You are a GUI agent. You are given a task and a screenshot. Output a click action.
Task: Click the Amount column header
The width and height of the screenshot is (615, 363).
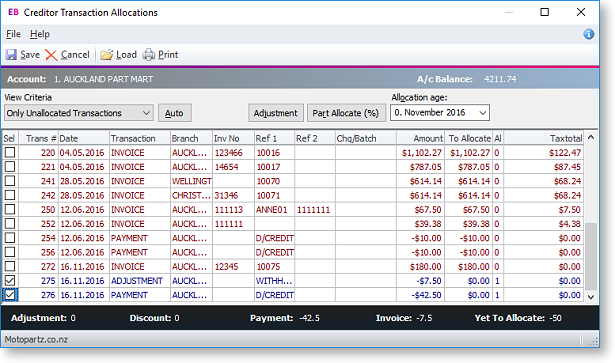[x=420, y=138]
